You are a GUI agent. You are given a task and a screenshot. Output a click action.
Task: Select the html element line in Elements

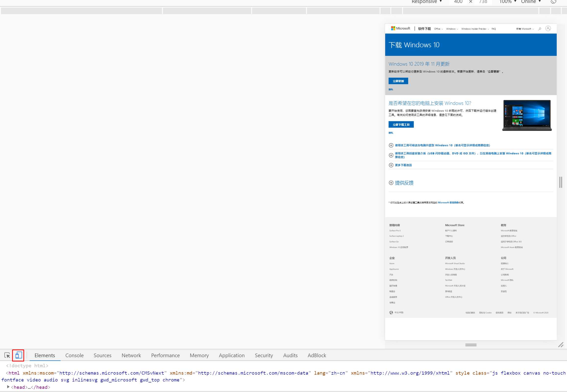283,376
